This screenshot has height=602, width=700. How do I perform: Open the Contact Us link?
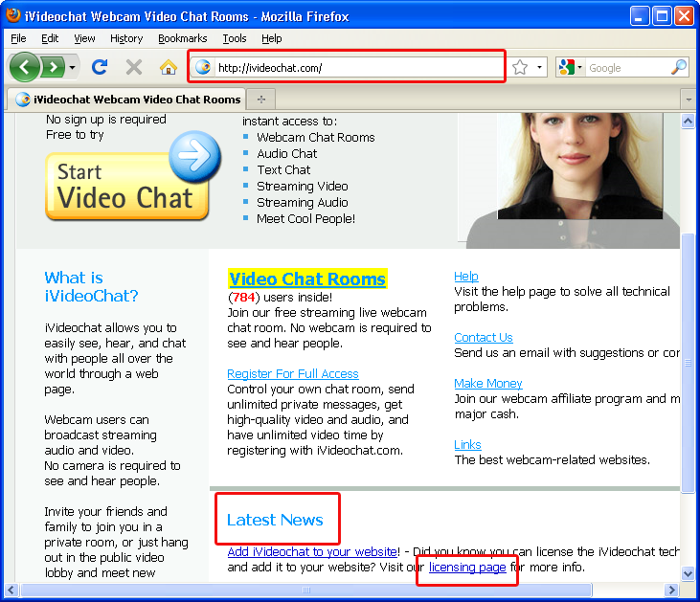483,338
